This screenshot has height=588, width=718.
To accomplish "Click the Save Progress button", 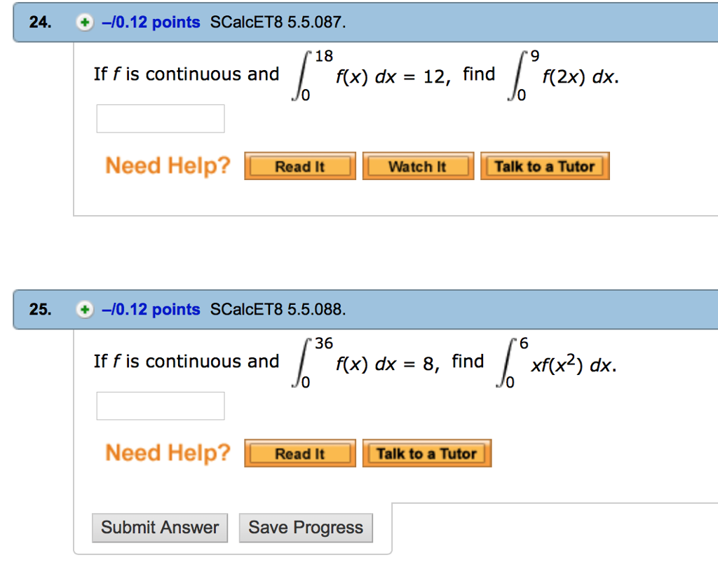I will [x=306, y=528].
